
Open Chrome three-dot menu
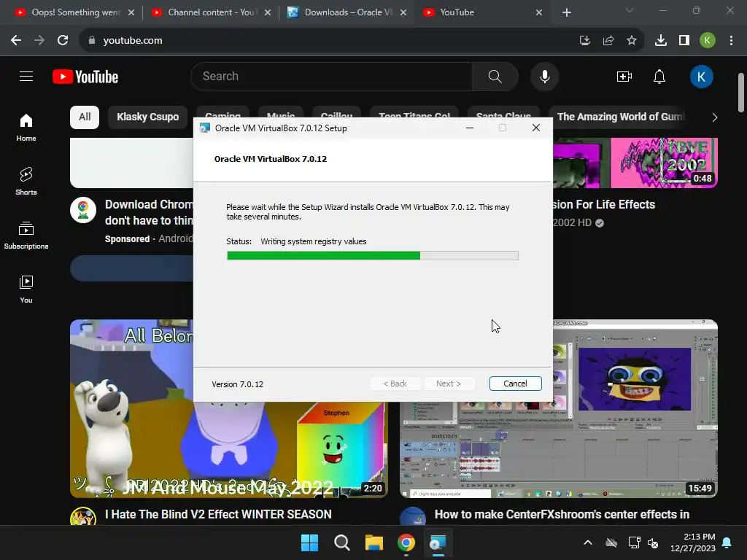click(731, 41)
